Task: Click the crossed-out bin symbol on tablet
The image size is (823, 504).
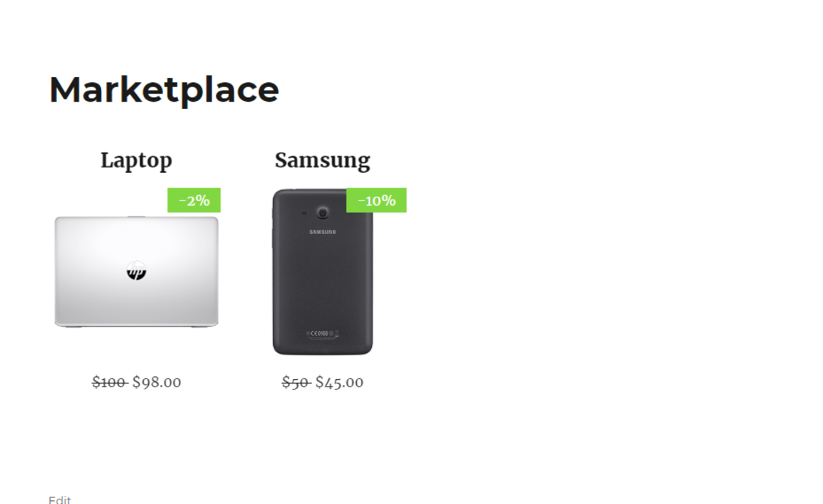Action: 336,333
